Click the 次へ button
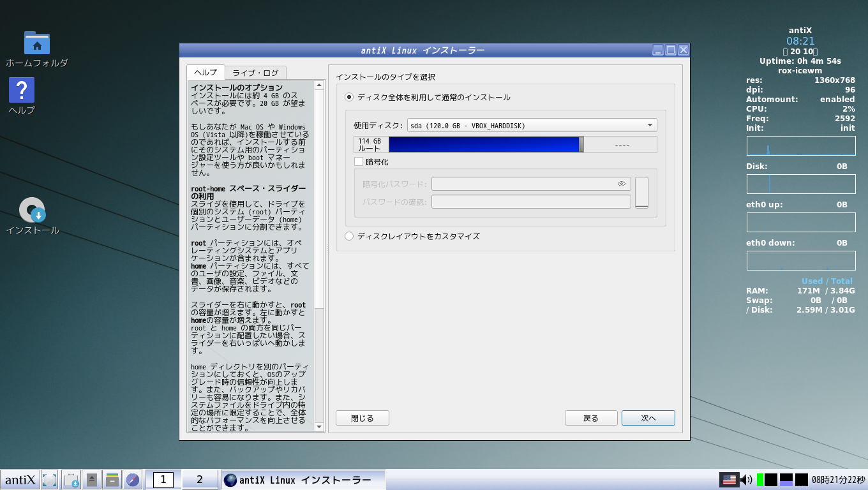868x490 pixels. coord(648,418)
